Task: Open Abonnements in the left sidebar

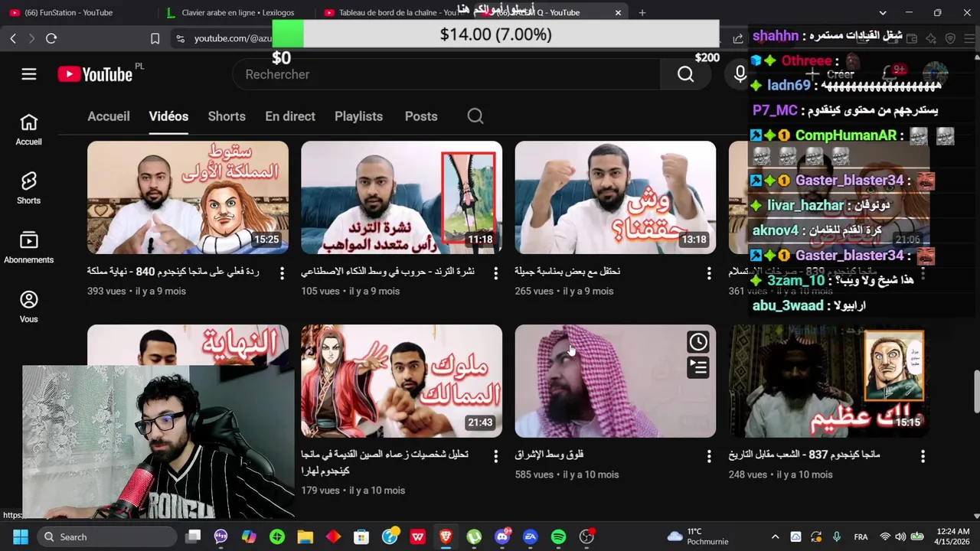Action: pos(29,248)
